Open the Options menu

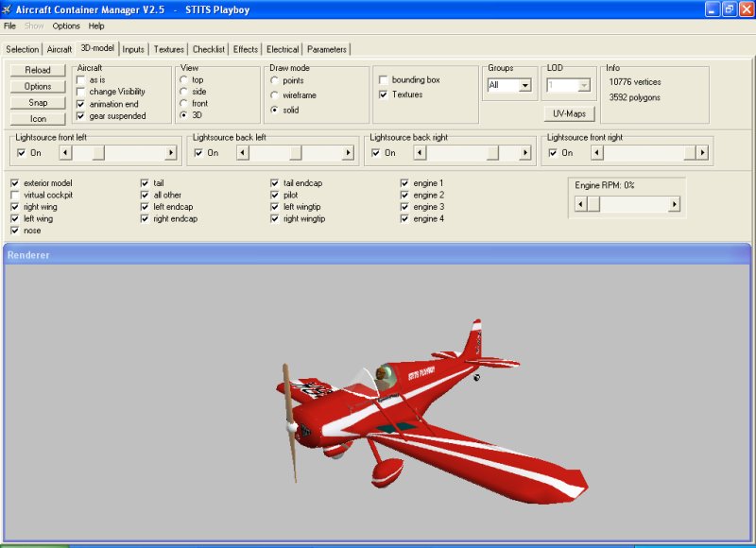tap(66, 26)
